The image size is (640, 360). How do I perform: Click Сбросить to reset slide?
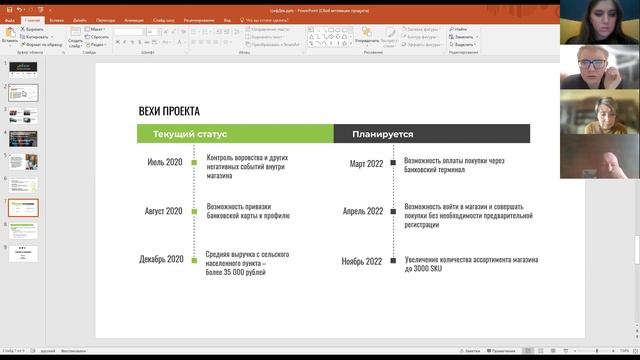pyautogui.click(x=97, y=37)
